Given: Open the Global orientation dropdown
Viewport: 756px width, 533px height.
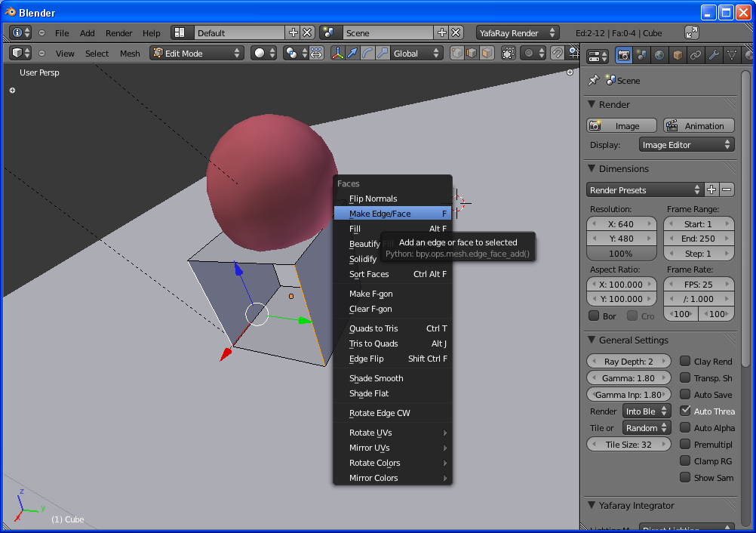Looking at the screenshot, I should tap(416, 53).
